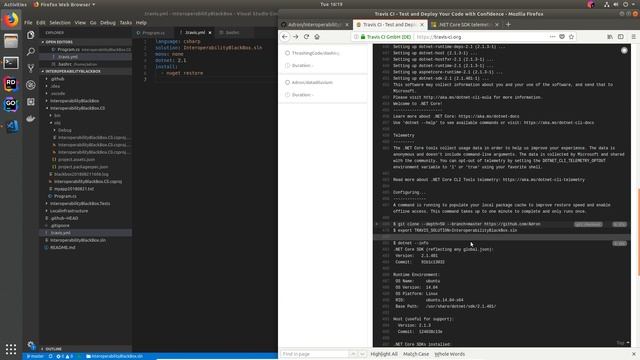Expand the Debug folder

tap(64, 130)
